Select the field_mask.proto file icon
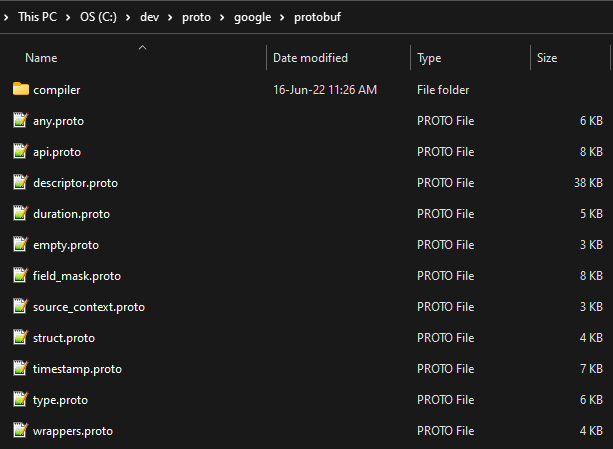 21,275
